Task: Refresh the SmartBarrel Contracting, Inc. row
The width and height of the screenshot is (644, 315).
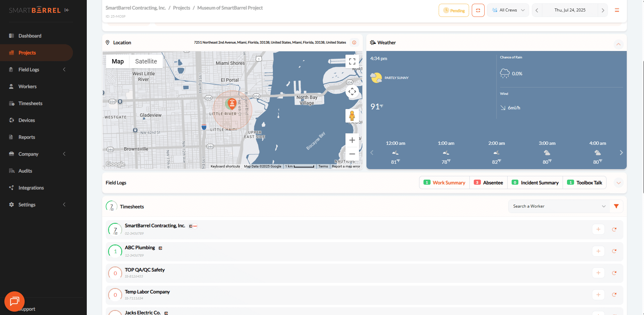Action: click(x=614, y=229)
